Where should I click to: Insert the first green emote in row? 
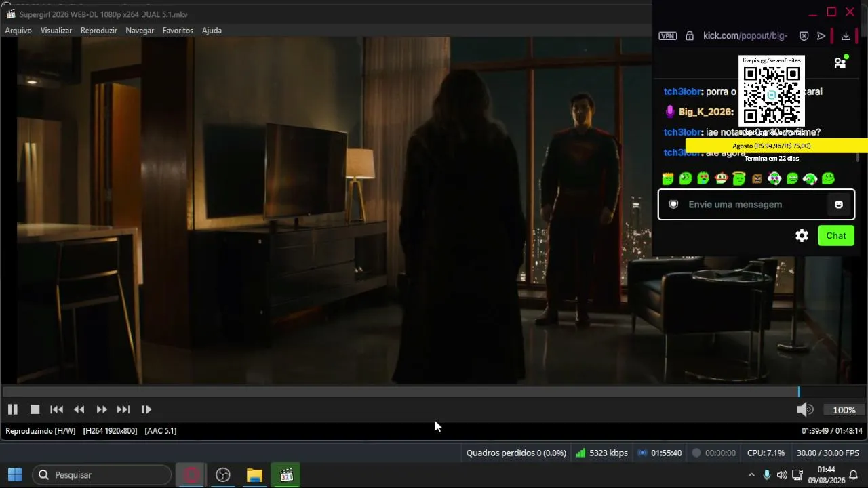(x=668, y=179)
